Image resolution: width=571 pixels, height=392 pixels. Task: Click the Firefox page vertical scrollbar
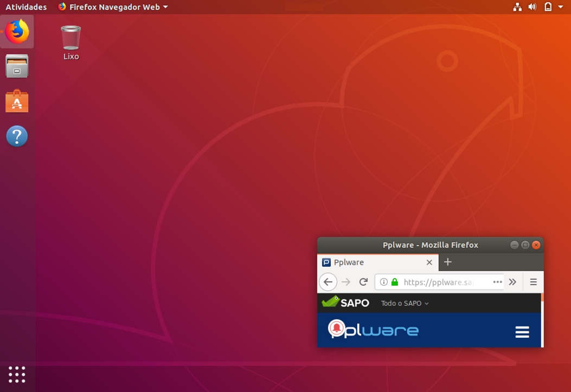pyautogui.click(x=542, y=320)
